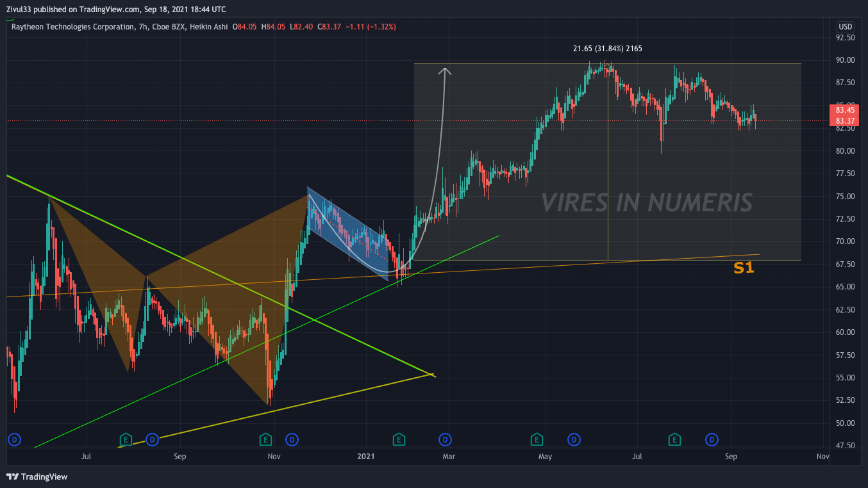
Task: Click the Heikin Ashi chart type text
Action: (209, 27)
